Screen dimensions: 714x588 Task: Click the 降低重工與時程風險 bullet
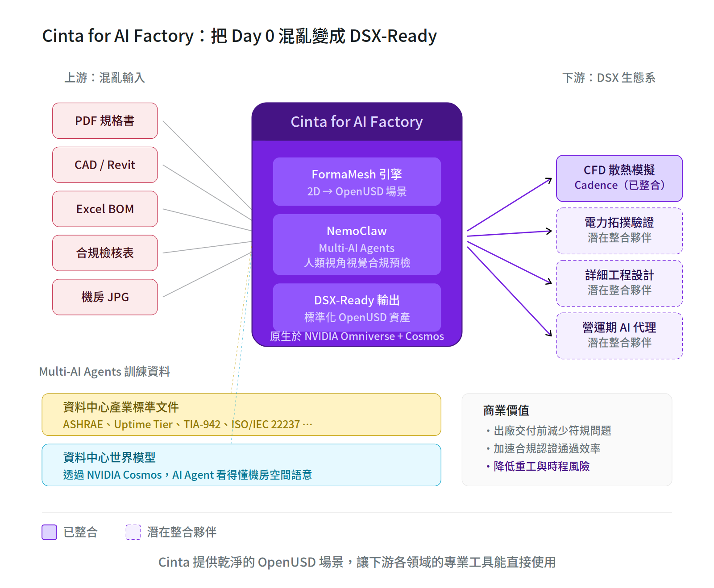[x=538, y=466]
